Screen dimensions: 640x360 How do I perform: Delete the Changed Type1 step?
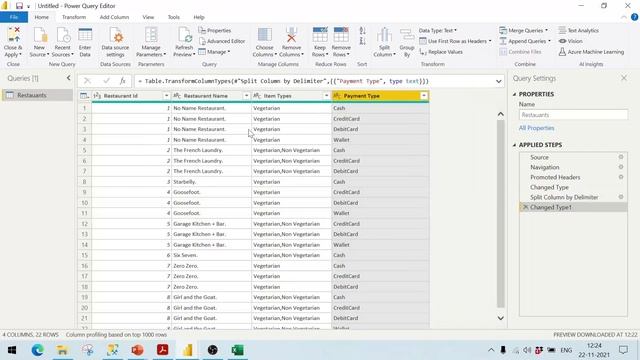[x=525, y=207]
